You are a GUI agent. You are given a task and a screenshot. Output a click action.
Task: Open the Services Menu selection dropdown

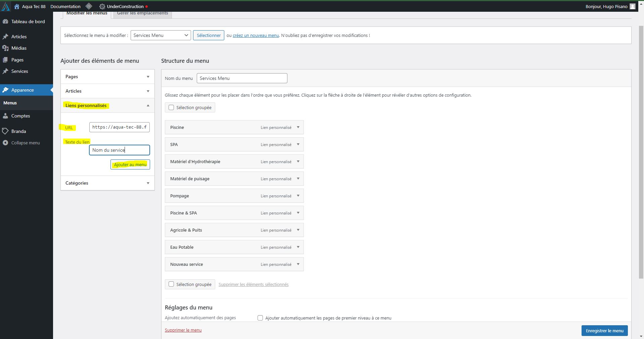pyautogui.click(x=160, y=35)
